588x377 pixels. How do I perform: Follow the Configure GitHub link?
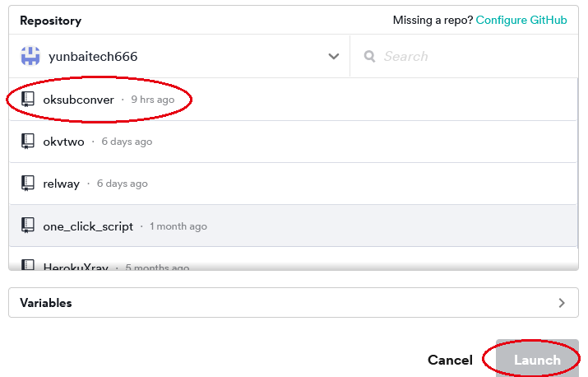(521, 20)
